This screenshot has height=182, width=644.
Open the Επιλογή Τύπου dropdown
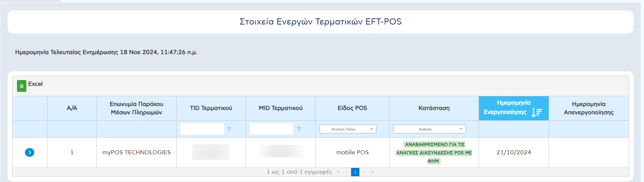(348, 129)
